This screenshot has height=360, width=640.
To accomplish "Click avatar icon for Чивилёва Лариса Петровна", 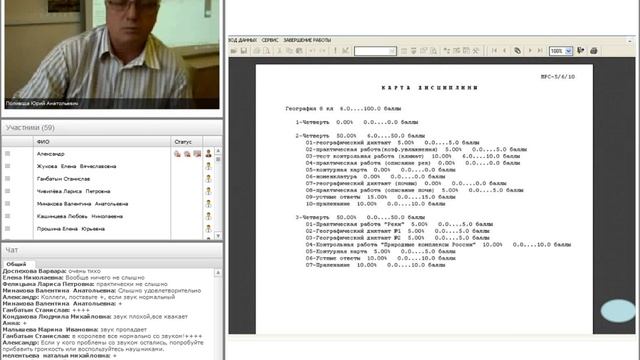I will point(209,191).
